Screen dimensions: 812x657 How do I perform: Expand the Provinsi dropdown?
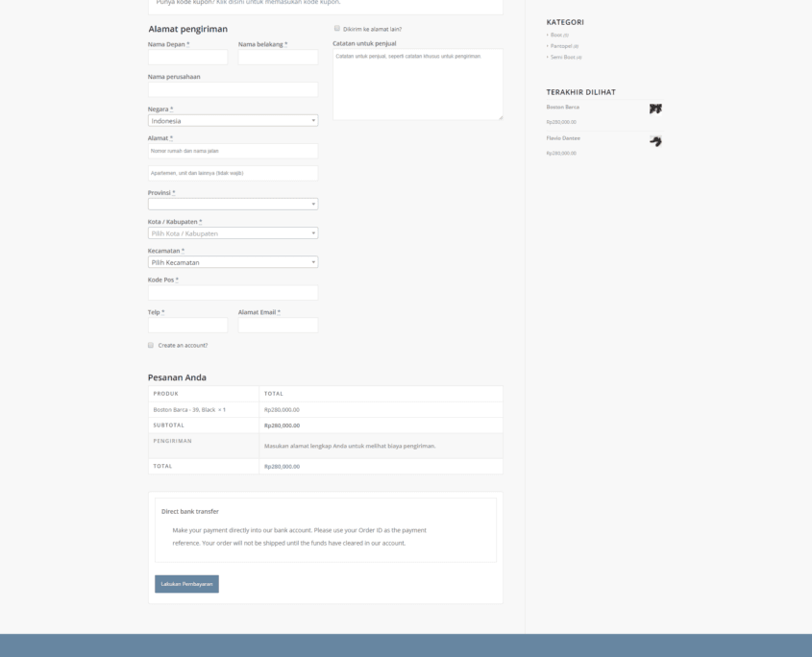pos(233,204)
